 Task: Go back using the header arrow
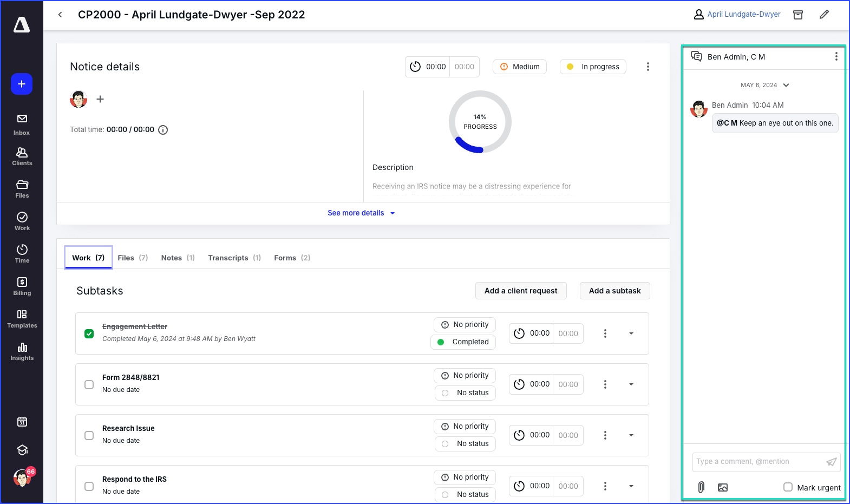click(x=60, y=15)
